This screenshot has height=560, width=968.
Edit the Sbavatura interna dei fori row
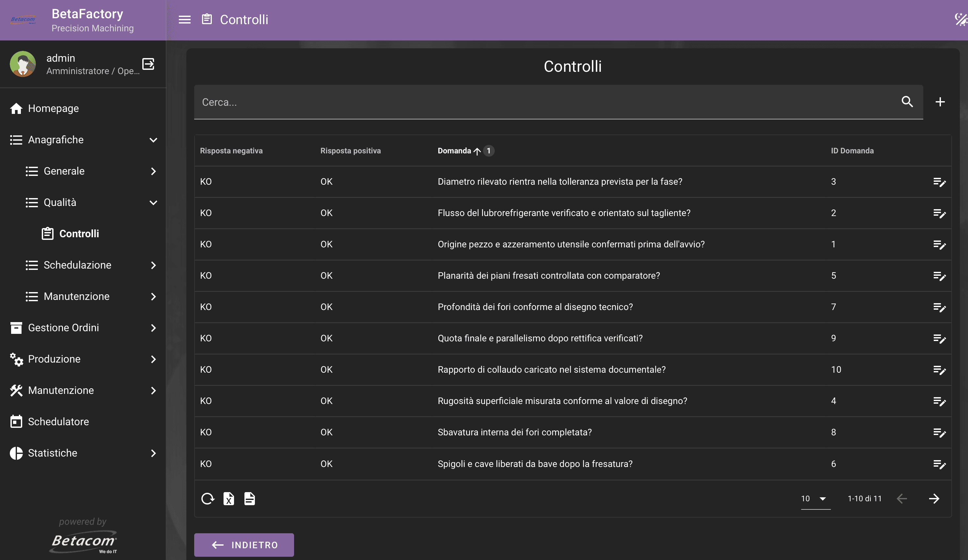939,432
